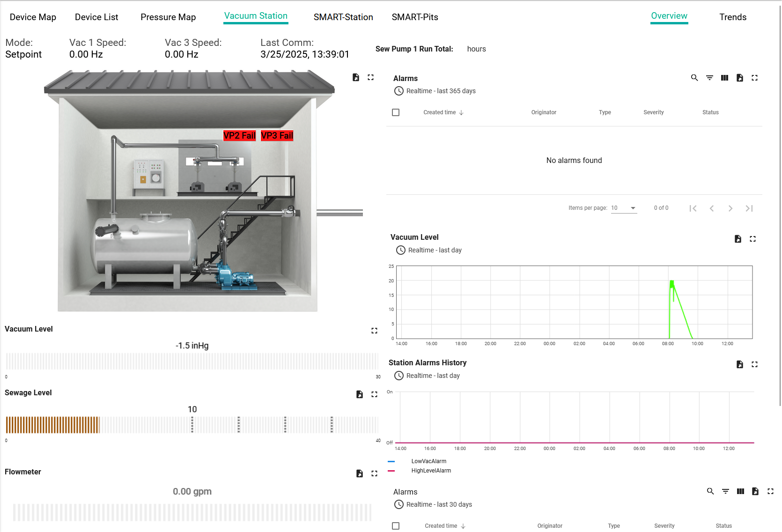Image resolution: width=782 pixels, height=532 pixels.
Task: Open Vacuum Level chart time window clock
Action: tap(401, 250)
